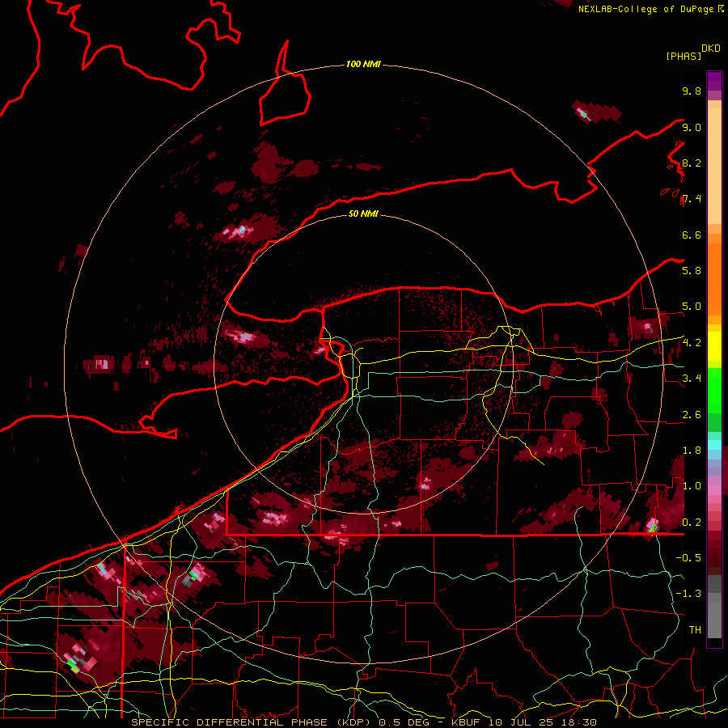This screenshot has height=728, width=728.
Task: Click the 'TH' threshold label on legend
Action: [x=695, y=629]
